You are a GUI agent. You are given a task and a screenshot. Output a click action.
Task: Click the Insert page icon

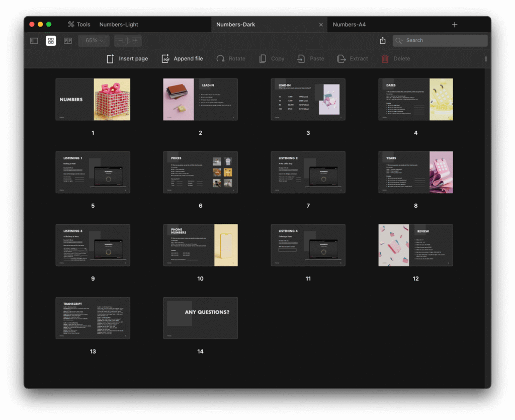click(x=111, y=59)
